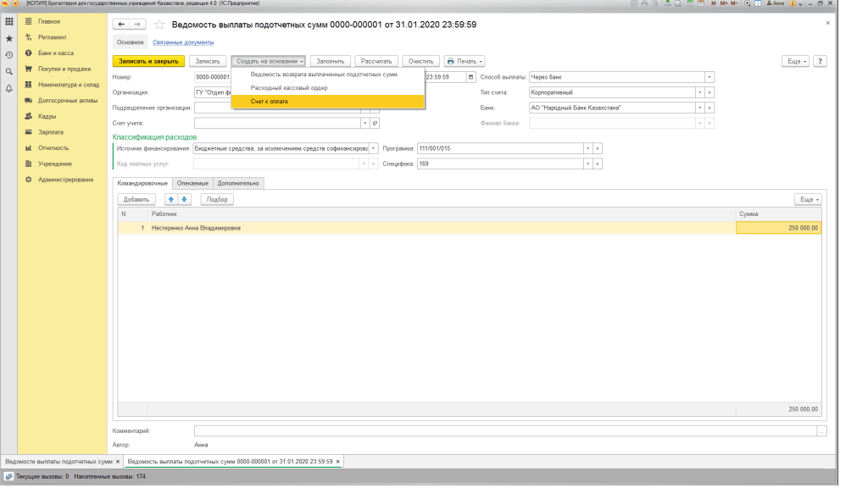Clear the 'Тип счета' field with its X
This screenshot has width=868, height=488.
point(710,92)
